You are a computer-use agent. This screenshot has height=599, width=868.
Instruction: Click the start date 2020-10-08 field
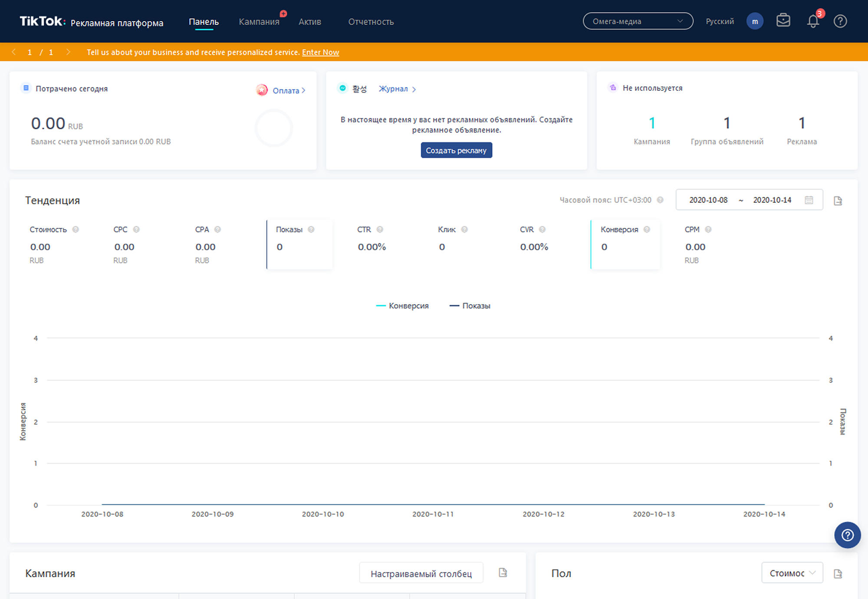click(x=708, y=200)
